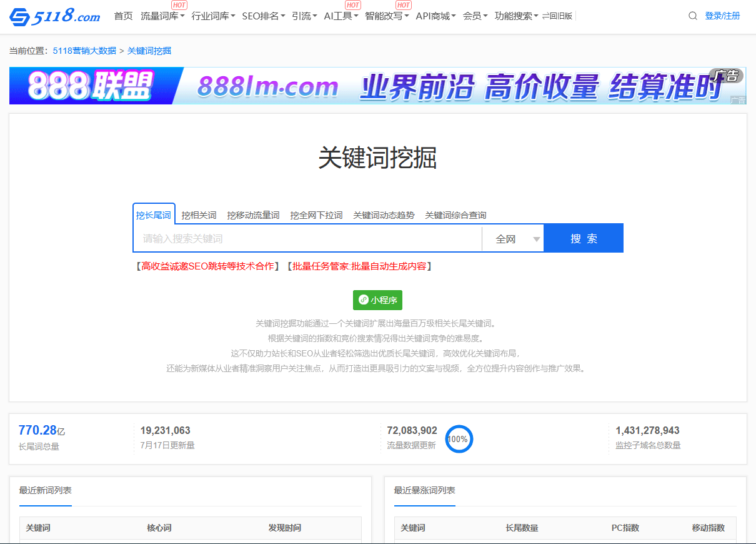The width and height of the screenshot is (756, 544).
Task: Expand the AI工具 menu
Action: (x=341, y=16)
